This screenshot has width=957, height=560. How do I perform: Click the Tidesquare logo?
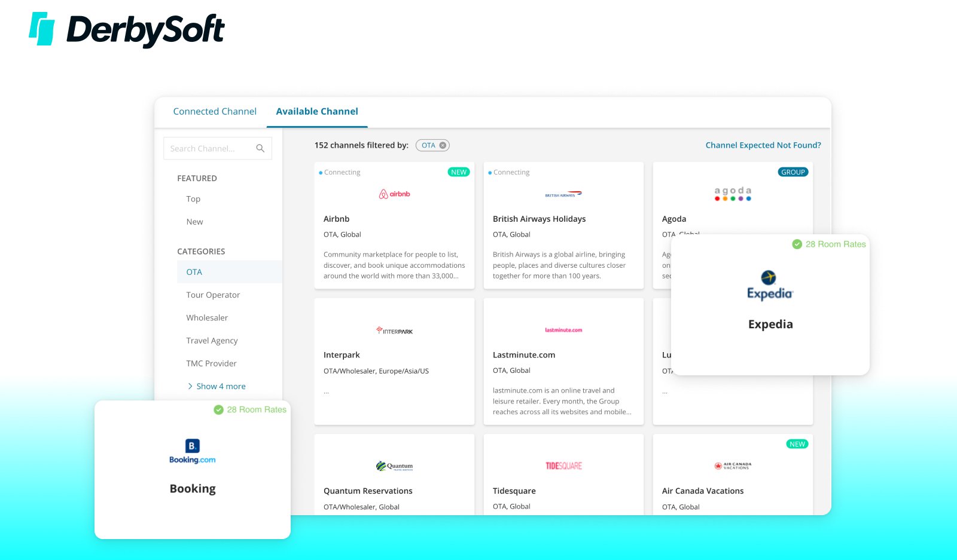click(x=563, y=466)
